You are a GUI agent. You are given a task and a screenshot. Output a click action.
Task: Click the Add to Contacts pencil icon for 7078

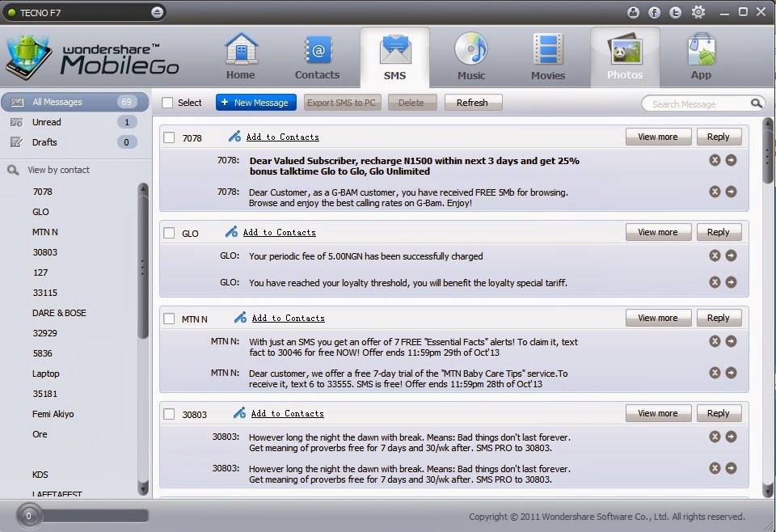click(234, 136)
